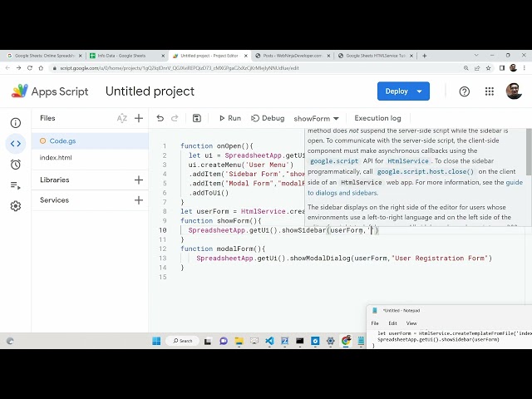Viewport: 532px width, 399px height.
Task: Open the showForm function dropdown
Action: pos(316,118)
